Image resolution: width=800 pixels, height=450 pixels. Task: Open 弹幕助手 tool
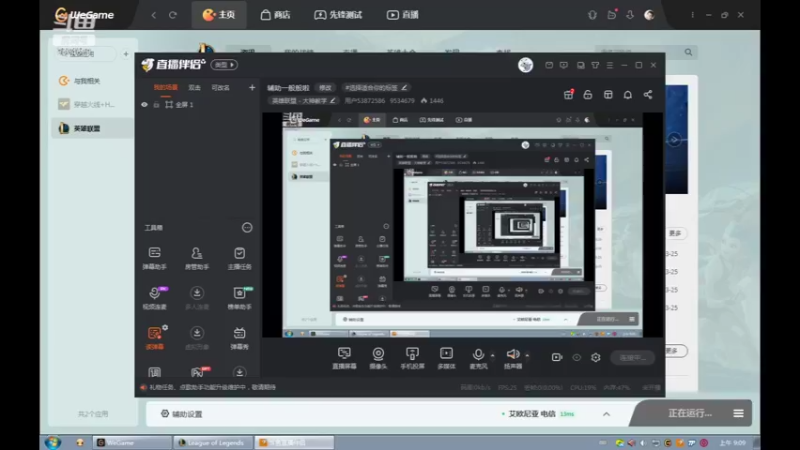point(155,258)
